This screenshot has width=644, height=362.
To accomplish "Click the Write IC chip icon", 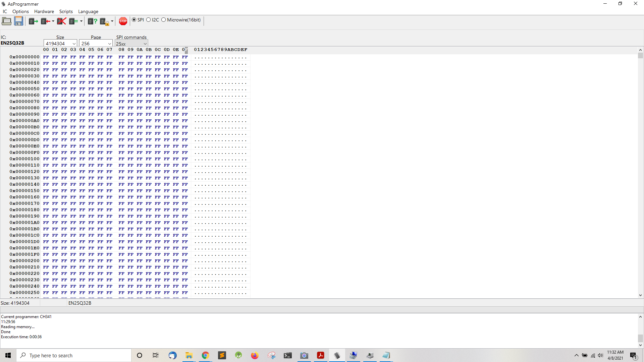I will point(45,21).
